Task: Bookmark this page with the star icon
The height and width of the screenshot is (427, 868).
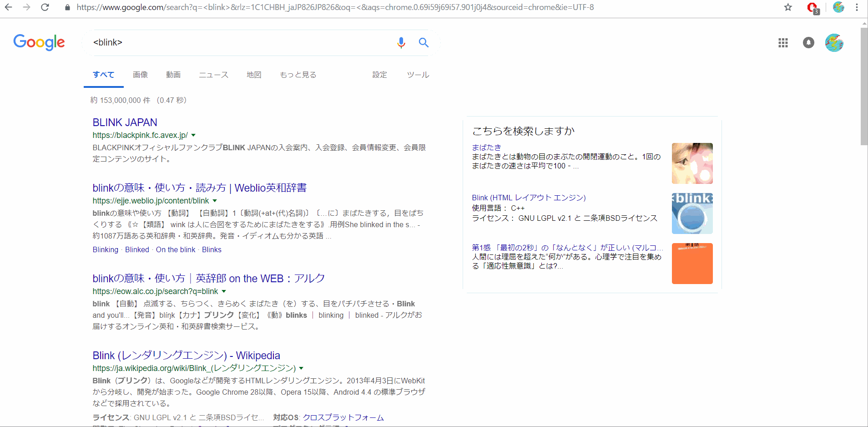Action: click(788, 7)
